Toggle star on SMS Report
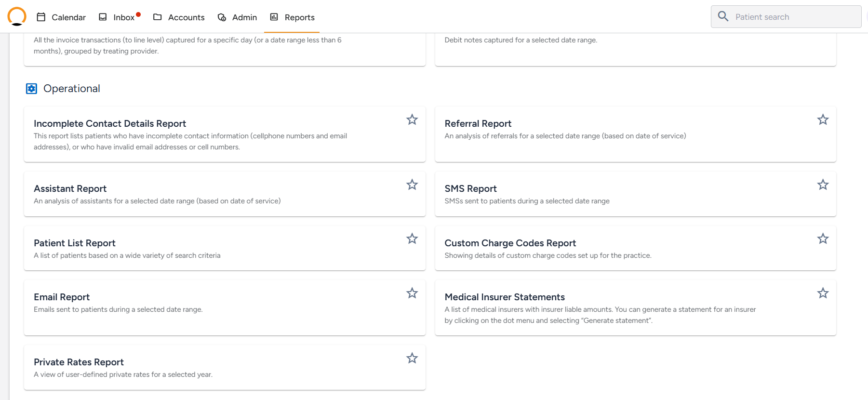The width and height of the screenshot is (868, 400). click(x=823, y=185)
